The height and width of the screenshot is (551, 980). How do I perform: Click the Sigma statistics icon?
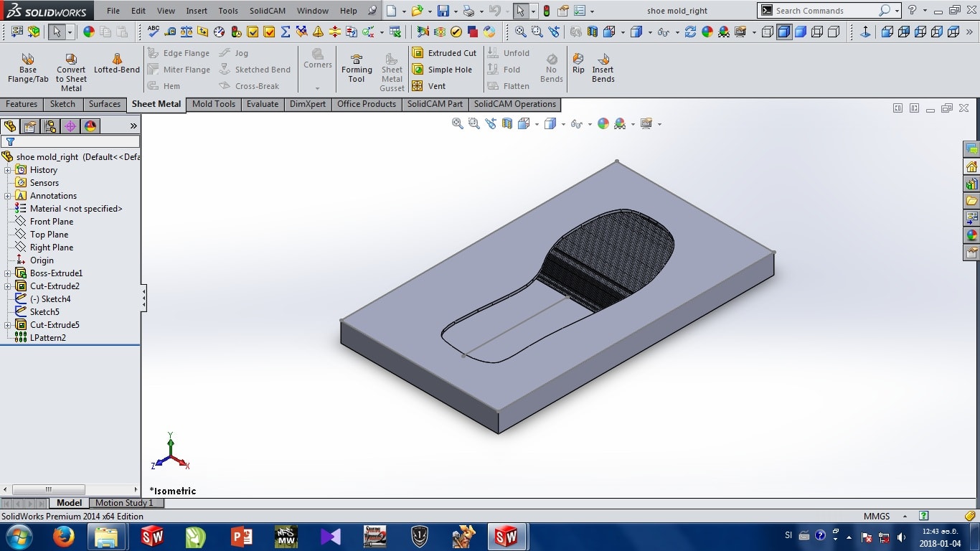pos(286,32)
